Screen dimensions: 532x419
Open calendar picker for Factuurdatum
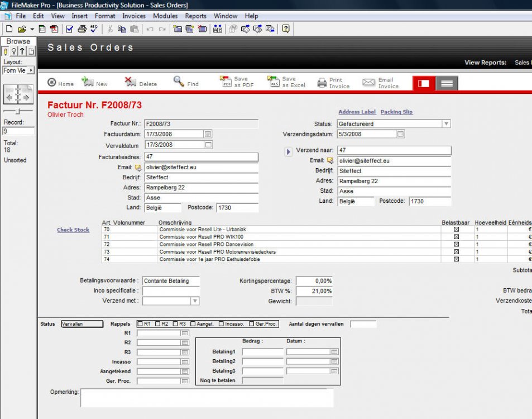208,135
